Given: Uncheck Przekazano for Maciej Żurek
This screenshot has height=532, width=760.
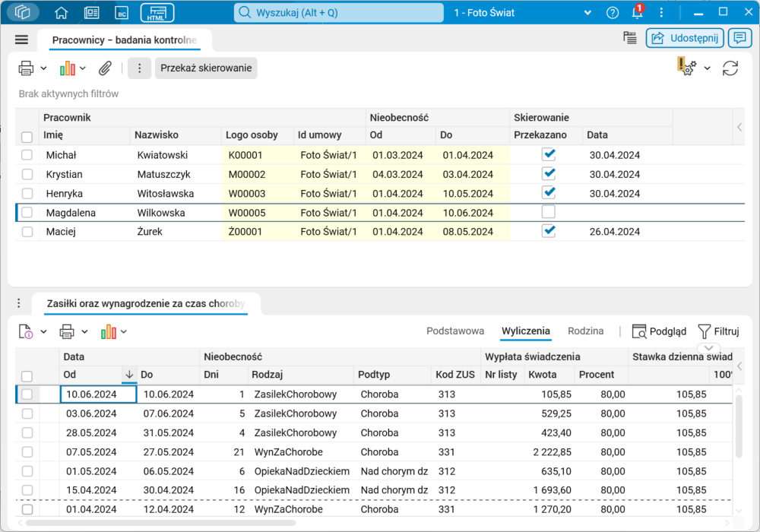Looking at the screenshot, I should tap(548, 232).
